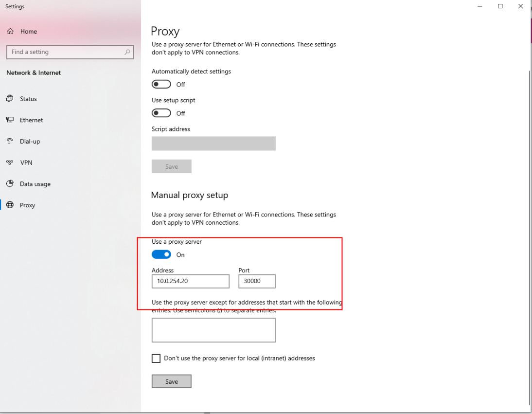The width and height of the screenshot is (532, 414).
Task: Turn on Automatically detect settings toggle
Action: (x=161, y=85)
